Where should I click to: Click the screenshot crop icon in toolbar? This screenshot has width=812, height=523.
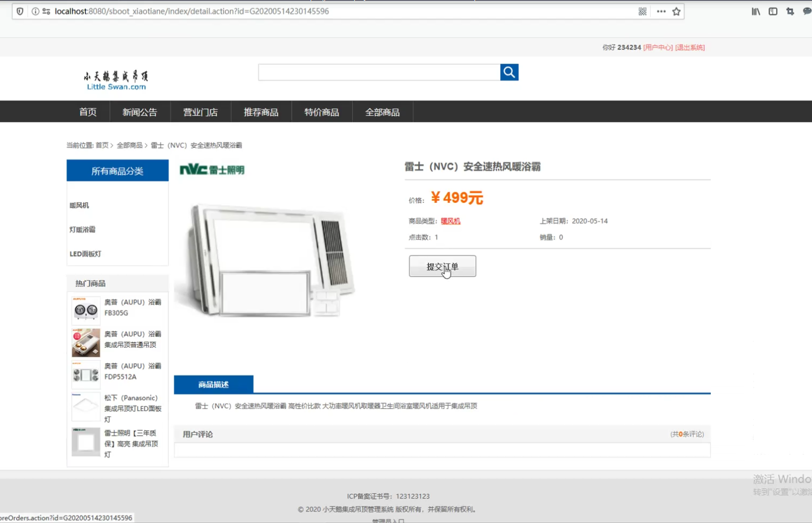[790, 11]
